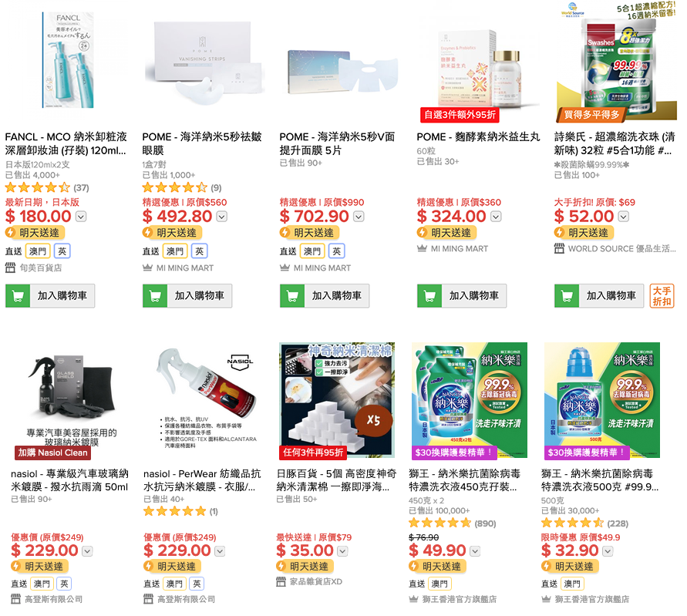687x616 pixels.
Task: Open nasiol 專業級汽車玻璃納米鍍膜 product title
Action: pos(69,480)
